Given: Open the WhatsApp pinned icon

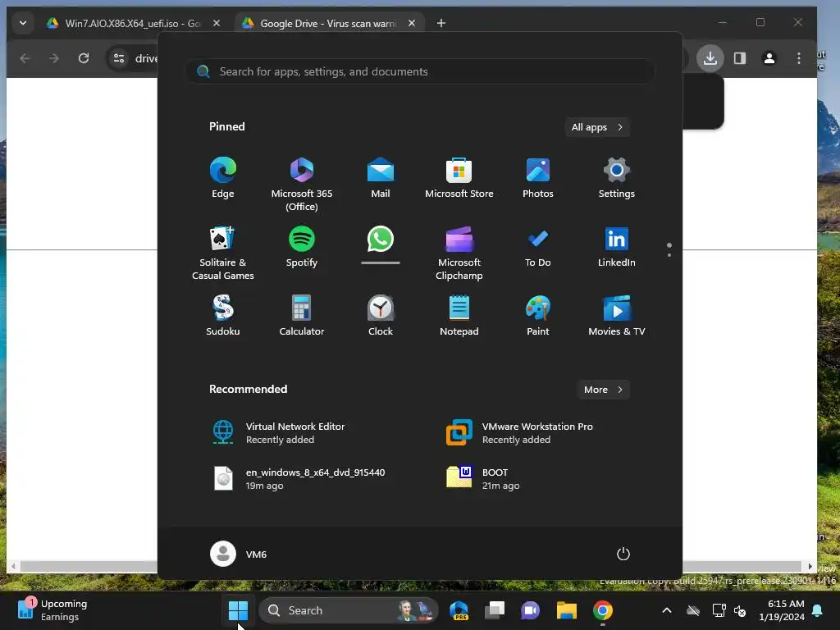Looking at the screenshot, I should tap(381, 240).
